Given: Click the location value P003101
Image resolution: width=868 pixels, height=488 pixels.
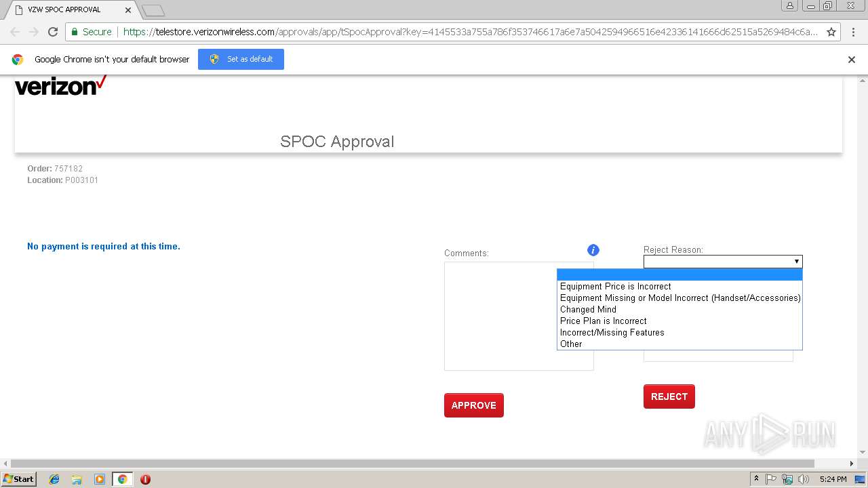Looking at the screenshot, I should 81,180.
